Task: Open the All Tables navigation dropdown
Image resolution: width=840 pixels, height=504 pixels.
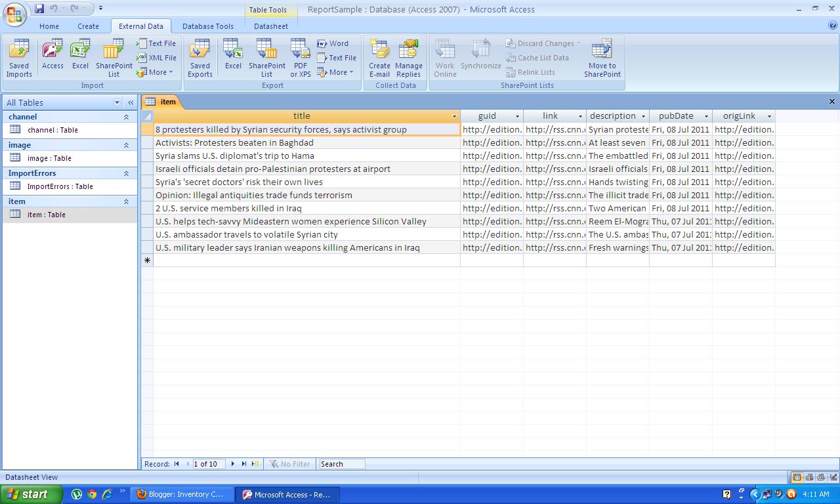Action: click(x=117, y=102)
